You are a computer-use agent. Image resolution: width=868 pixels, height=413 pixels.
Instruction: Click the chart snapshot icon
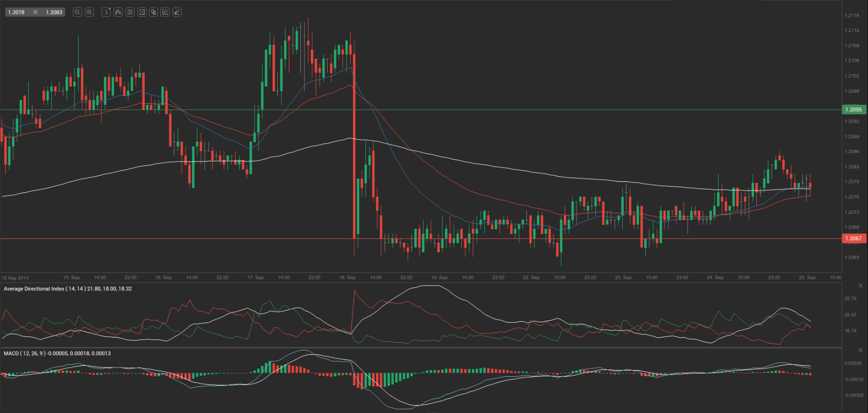click(x=142, y=12)
